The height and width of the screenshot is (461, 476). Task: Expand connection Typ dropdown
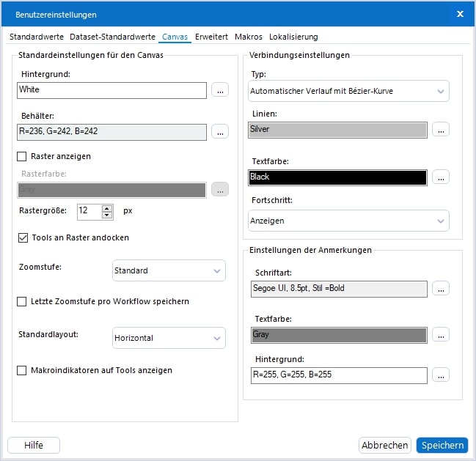(348, 91)
